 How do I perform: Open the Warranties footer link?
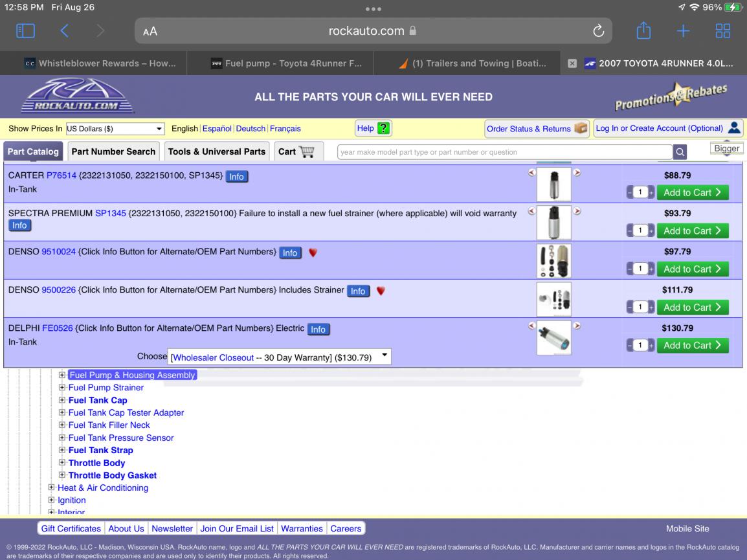pos(302,528)
